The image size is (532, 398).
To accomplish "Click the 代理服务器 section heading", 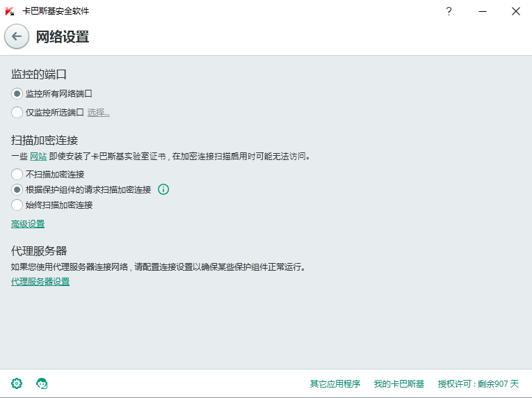I will point(39,251).
